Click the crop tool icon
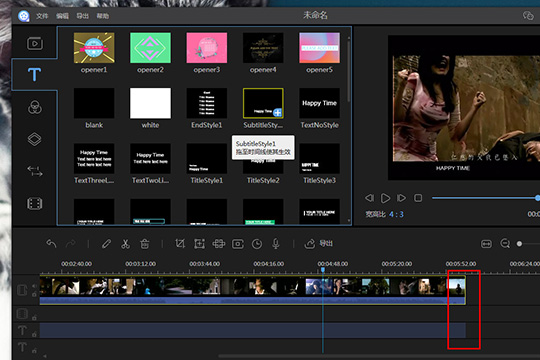540x360 pixels. 180,244
